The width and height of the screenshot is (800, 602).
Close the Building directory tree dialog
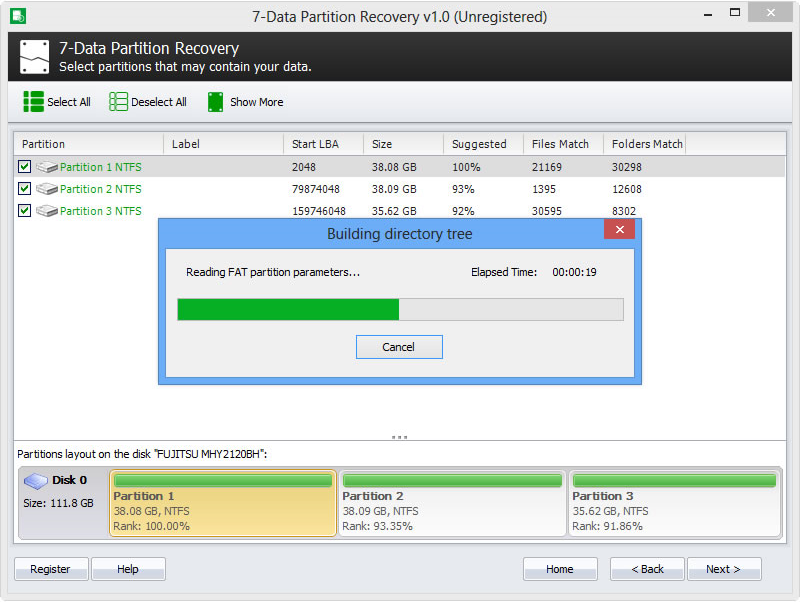[x=619, y=230]
